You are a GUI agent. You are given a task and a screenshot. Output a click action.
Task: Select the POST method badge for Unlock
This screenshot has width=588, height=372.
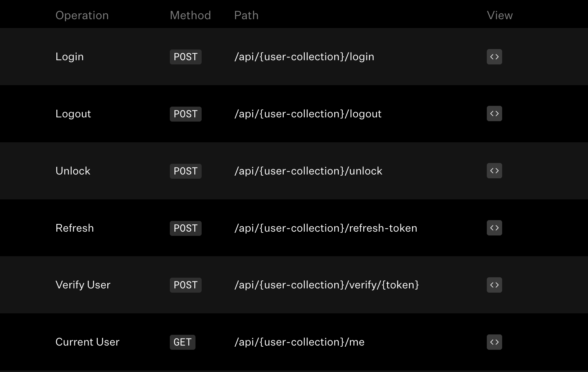point(186,171)
